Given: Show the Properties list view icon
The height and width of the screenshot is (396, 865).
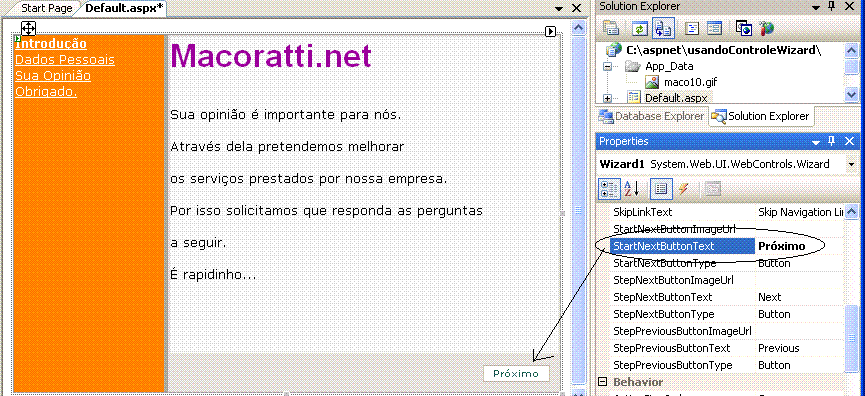Looking at the screenshot, I should point(661,189).
